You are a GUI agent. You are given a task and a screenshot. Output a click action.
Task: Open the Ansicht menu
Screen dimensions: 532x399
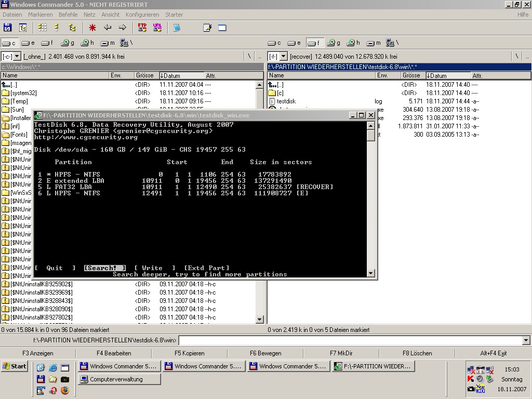click(111, 15)
